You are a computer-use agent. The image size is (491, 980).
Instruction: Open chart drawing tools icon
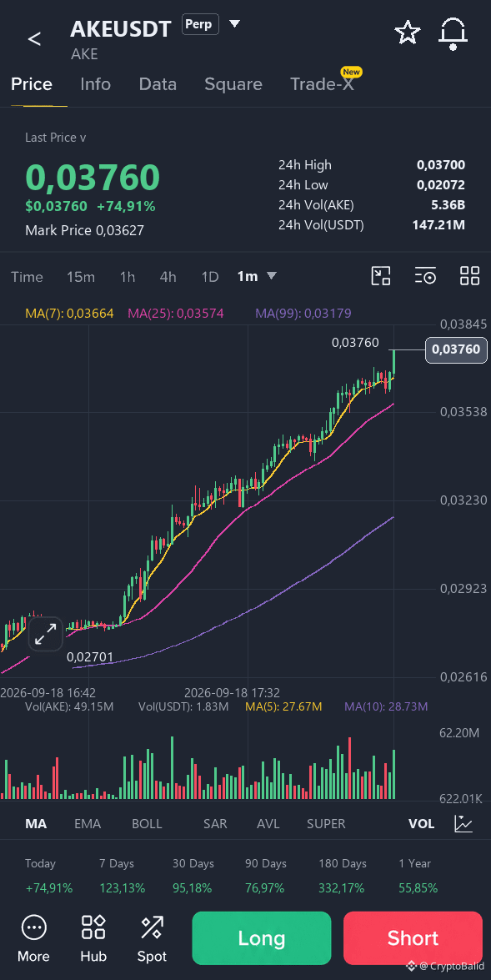pyautogui.click(x=381, y=275)
